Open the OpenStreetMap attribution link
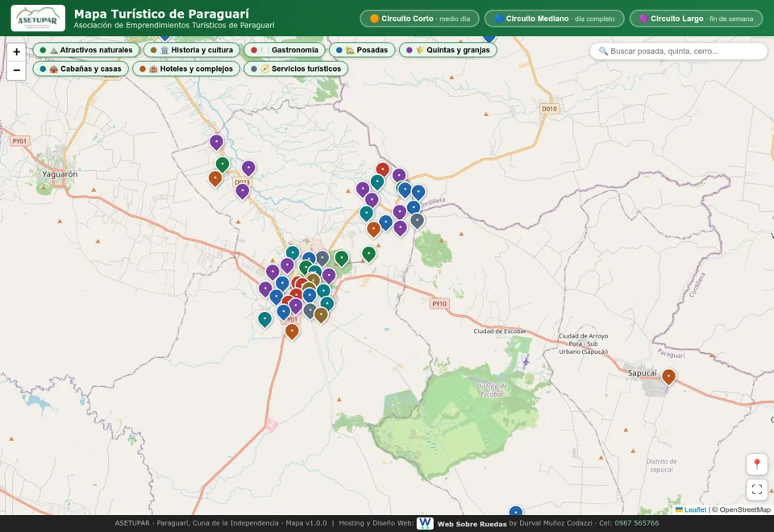774x532 pixels. pyautogui.click(x=745, y=509)
